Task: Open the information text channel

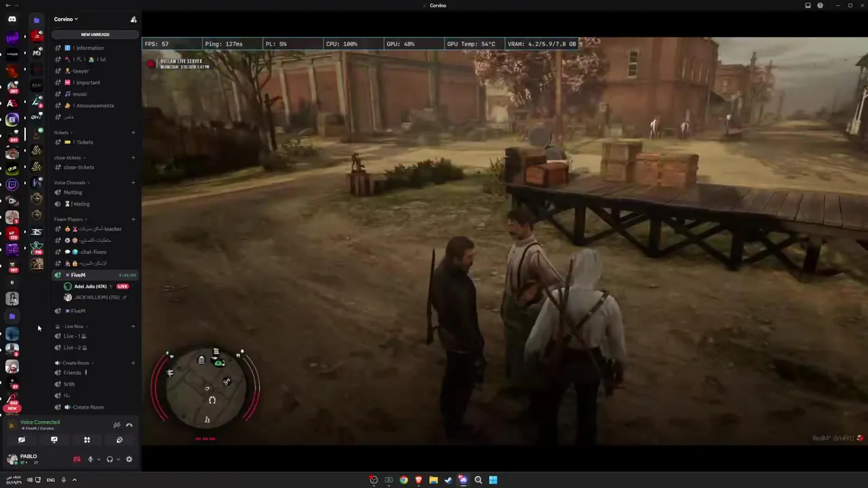Action: (x=95, y=48)
